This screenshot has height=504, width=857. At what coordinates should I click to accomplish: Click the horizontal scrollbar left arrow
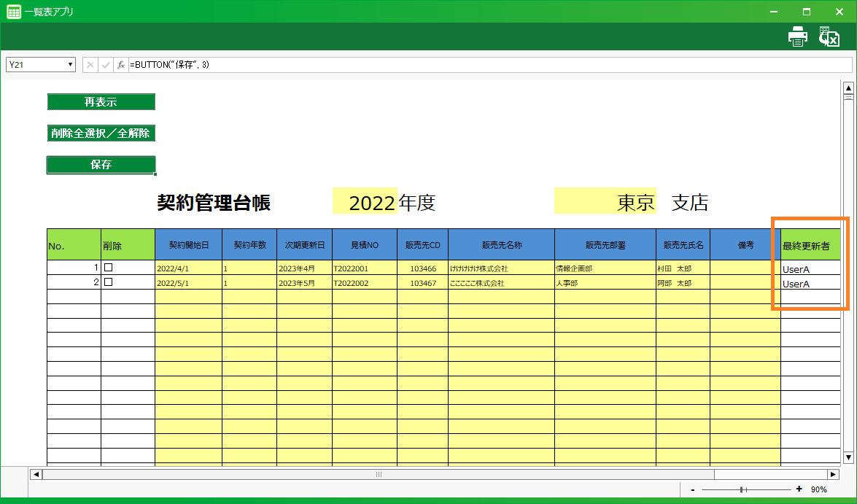[x=35, y=474]
